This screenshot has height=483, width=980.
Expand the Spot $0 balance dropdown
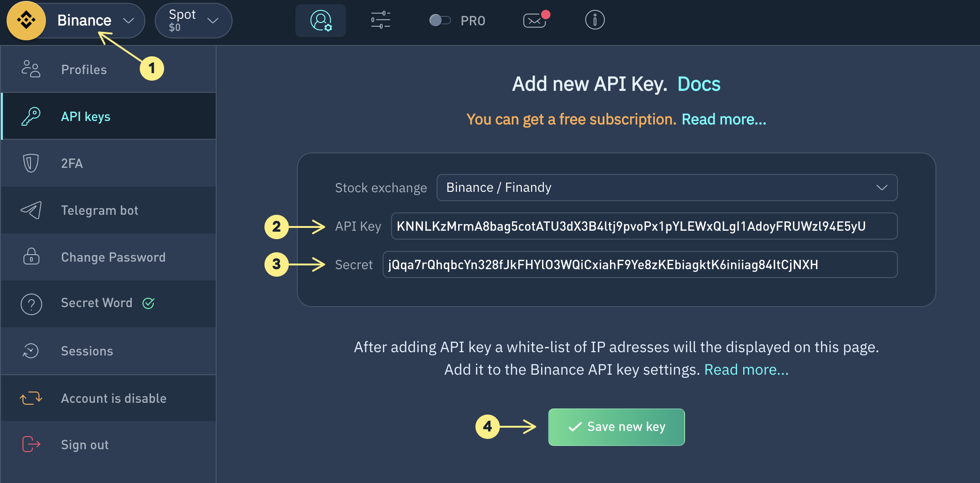click(x=193, y=21)
